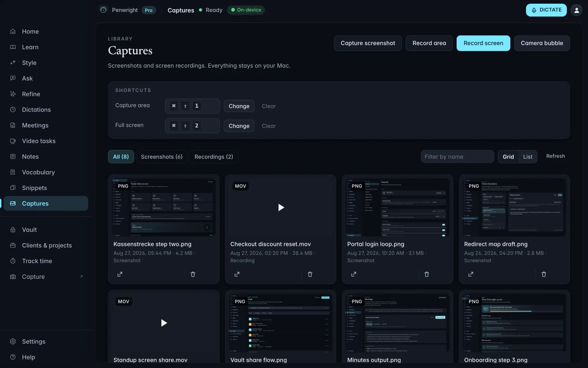Delete Kassenstrecke step two.png with trash icon
The height and width of the screenshot is (368, 588).
(x=193, y=274)
